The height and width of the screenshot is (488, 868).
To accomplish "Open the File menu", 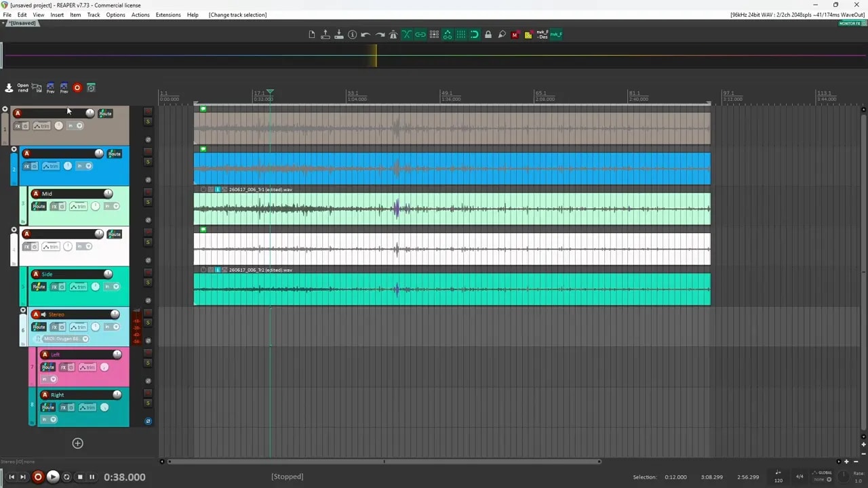I will 7,15.
